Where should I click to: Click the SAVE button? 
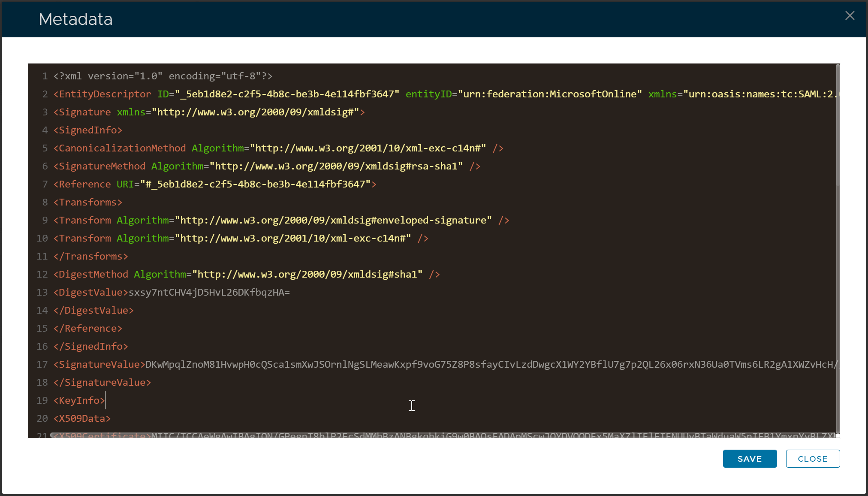[x=749, y=459]
